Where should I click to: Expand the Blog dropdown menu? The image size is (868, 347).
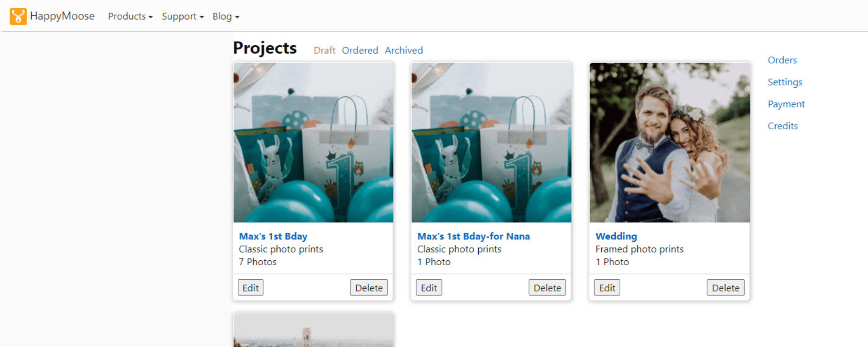coord(226,16)
